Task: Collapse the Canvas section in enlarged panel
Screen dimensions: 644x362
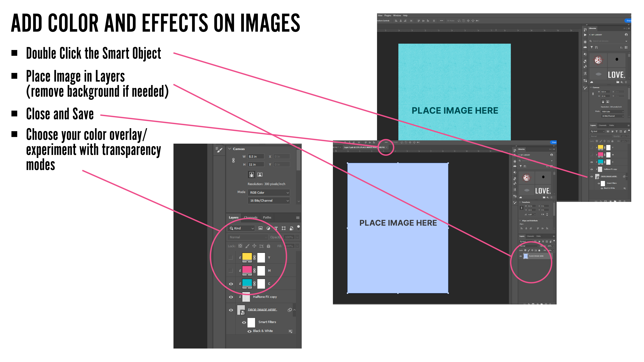Action: (x=230, y=149)
